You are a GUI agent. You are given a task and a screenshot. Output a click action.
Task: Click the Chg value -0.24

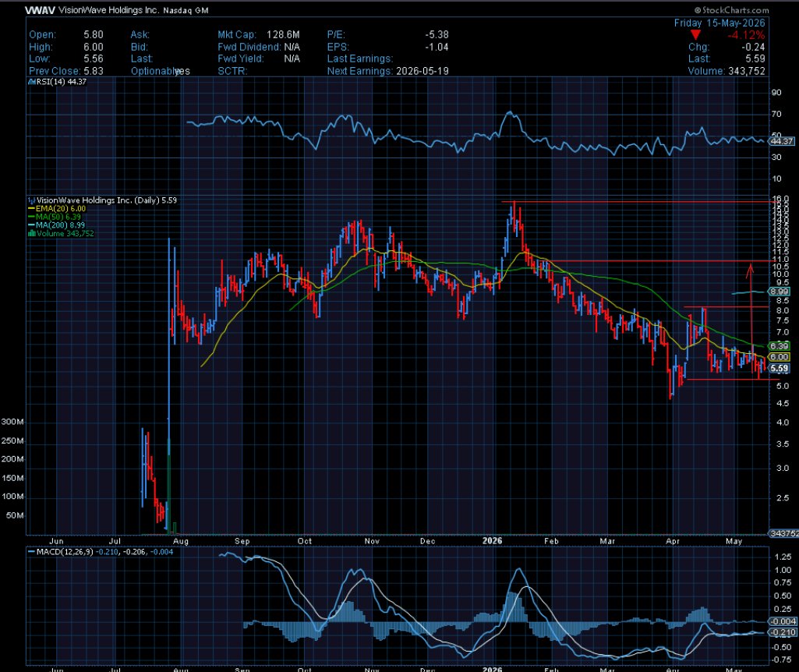[754, 47]
